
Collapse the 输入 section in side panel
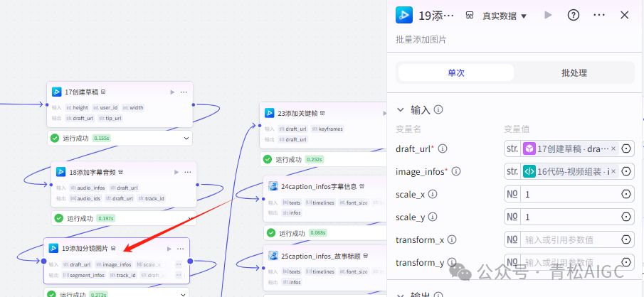(x=400, y=109)
